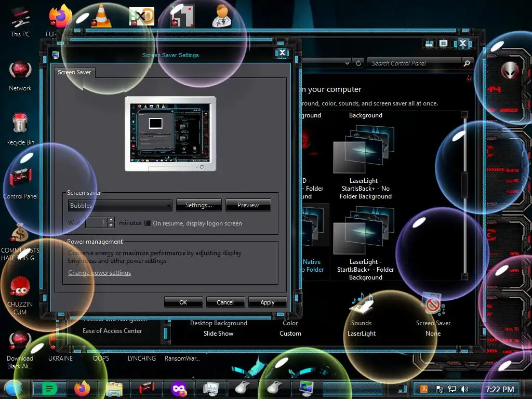
Task: Click the Preview button
Action: pos(248,205)
